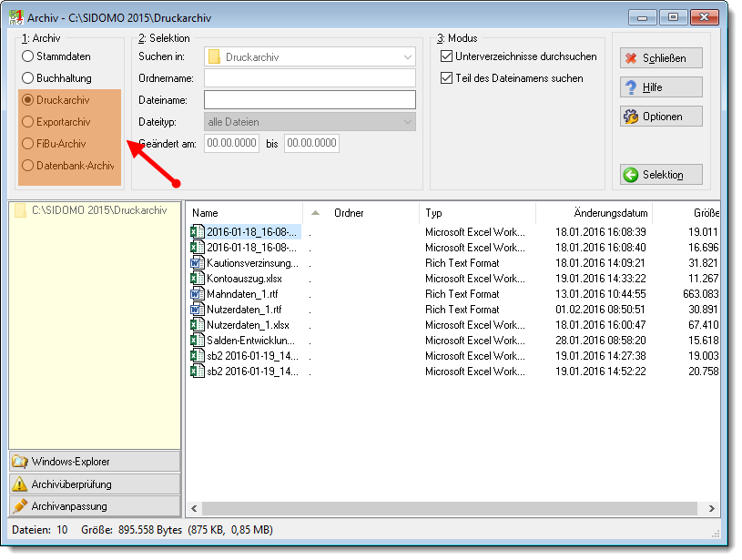Screen dimensions: 742x560
Task: Click the Archivanpassung pencil icon
Action: [20, 506]
